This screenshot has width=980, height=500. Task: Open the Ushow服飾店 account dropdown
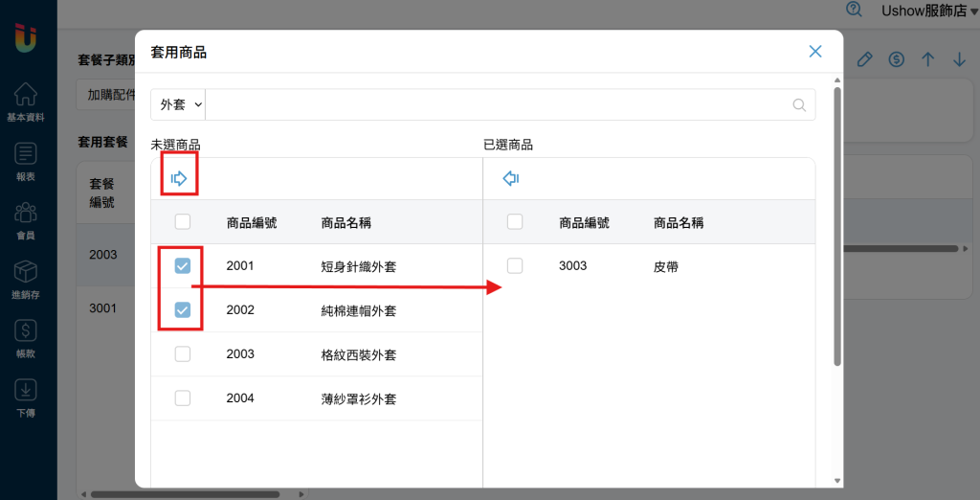930,11
